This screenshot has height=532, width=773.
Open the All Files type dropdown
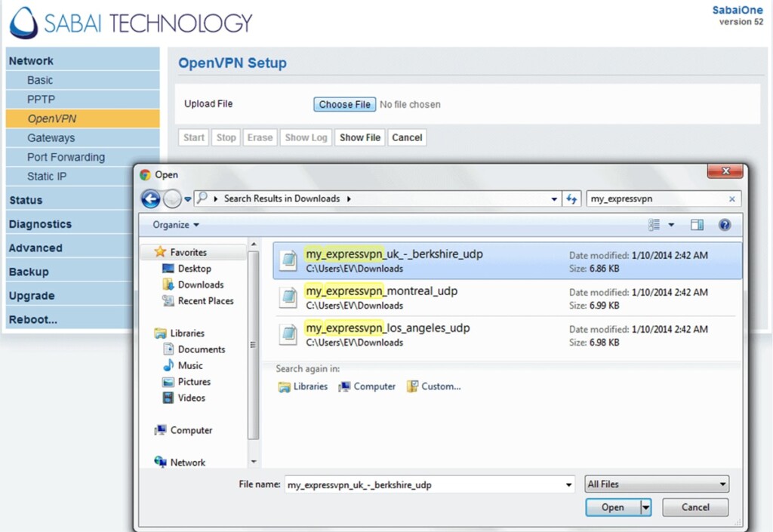(x=657, y=484)
